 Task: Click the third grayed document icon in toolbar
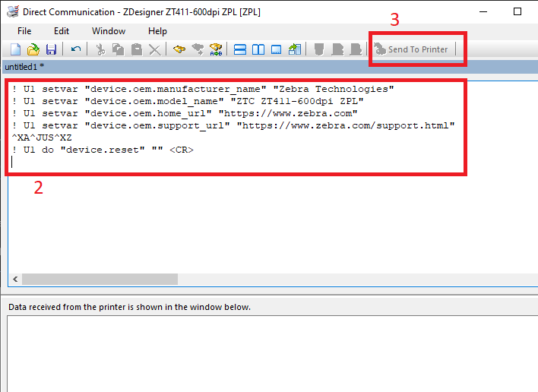click(356, 49)
